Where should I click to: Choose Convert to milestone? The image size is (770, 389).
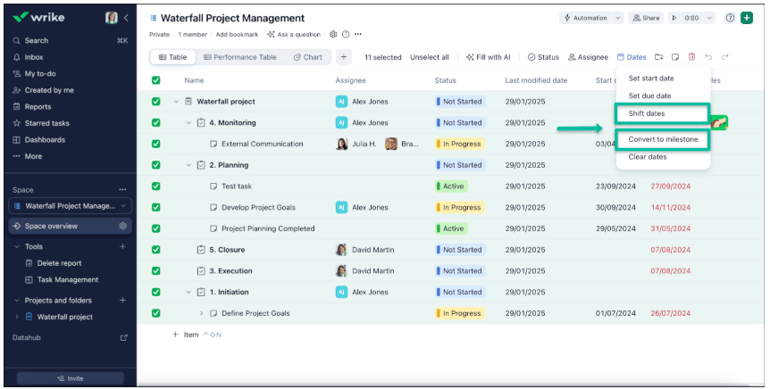click(662, 139)
